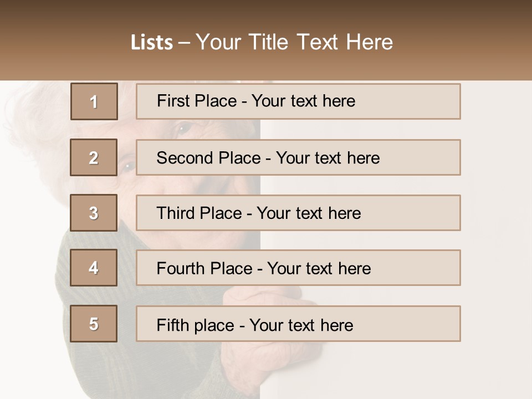Click the blank white panel at right
This screenshot has width=532, height=399.
(x=493, y=222)
